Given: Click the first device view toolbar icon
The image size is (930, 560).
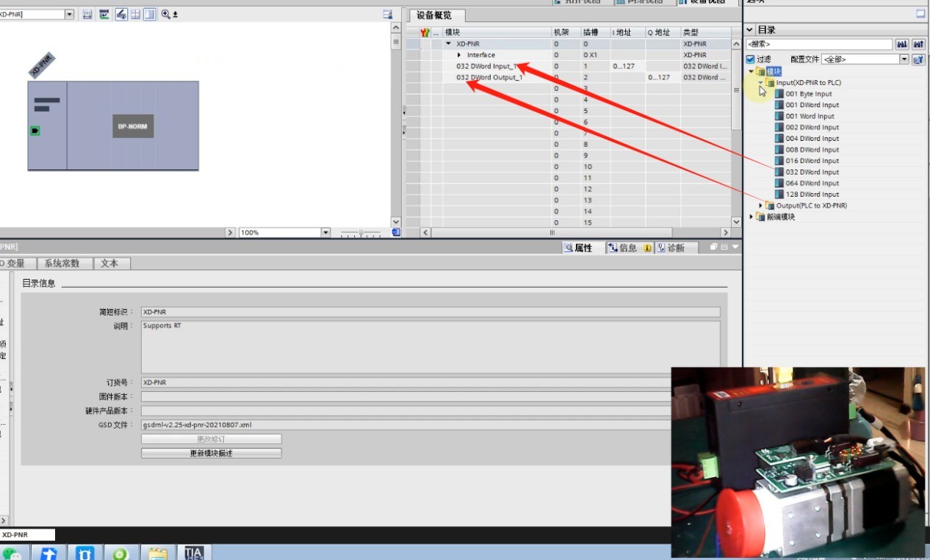Looking at the screenshot, I should click(x=87, y=14).
